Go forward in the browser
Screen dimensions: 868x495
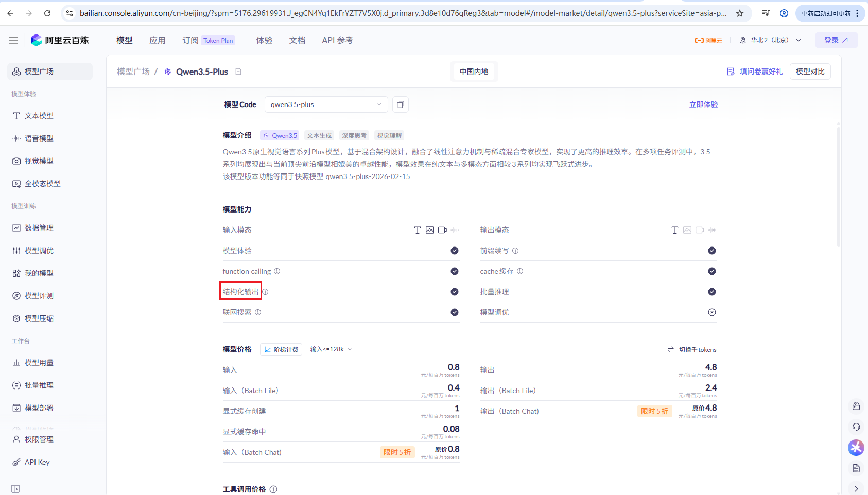[29, 13]
